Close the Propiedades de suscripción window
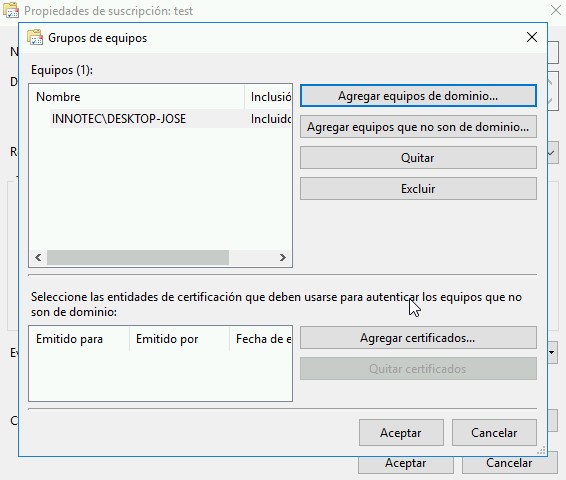The width and height of the screenshot is (566, 480). pyautogui.click(x=556, y=10)
